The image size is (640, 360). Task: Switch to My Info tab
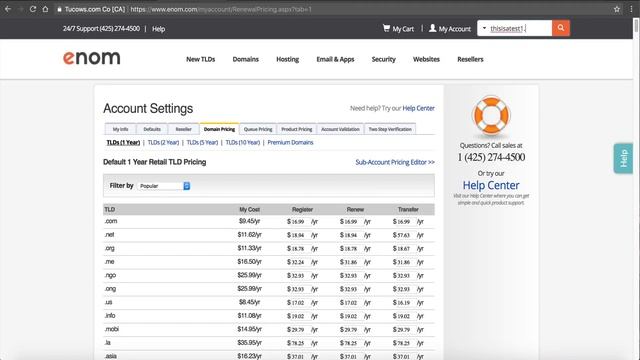click(120, 129)
